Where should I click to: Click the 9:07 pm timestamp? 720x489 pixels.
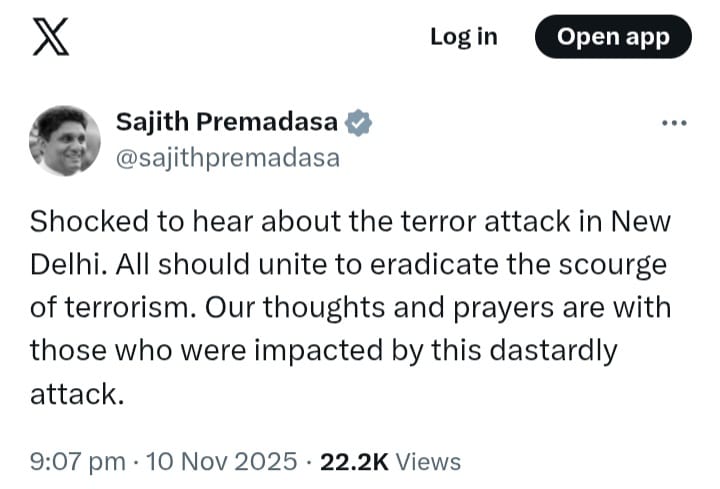[77, 461]
